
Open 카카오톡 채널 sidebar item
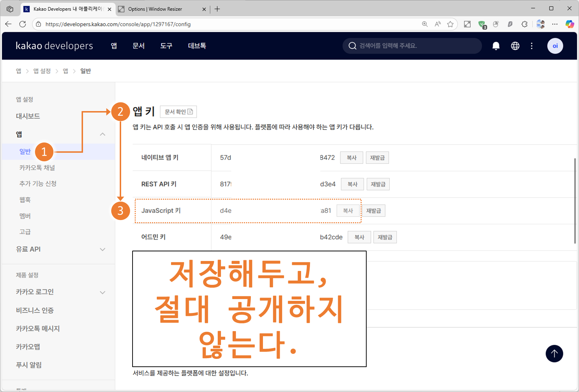[x=37, y=168]
